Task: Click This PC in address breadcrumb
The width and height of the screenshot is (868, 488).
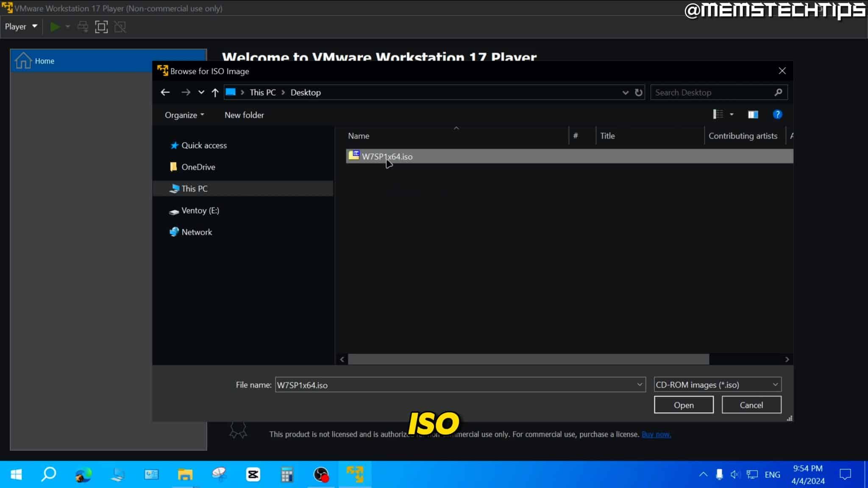Action: (x=263, y=92)
